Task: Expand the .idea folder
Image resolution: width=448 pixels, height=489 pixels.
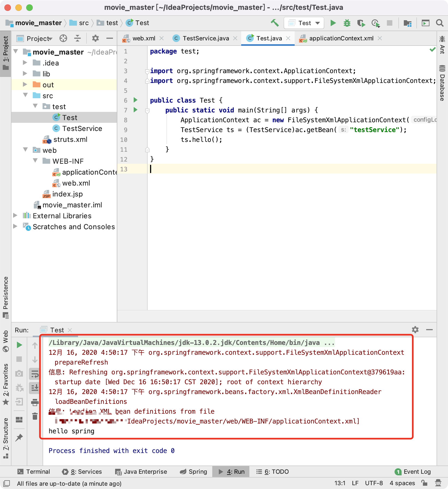Action: (25, 62)
